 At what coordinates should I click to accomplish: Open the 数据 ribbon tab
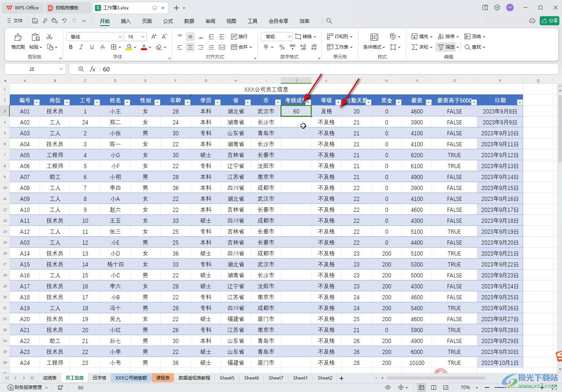click(x=189, y=21)
